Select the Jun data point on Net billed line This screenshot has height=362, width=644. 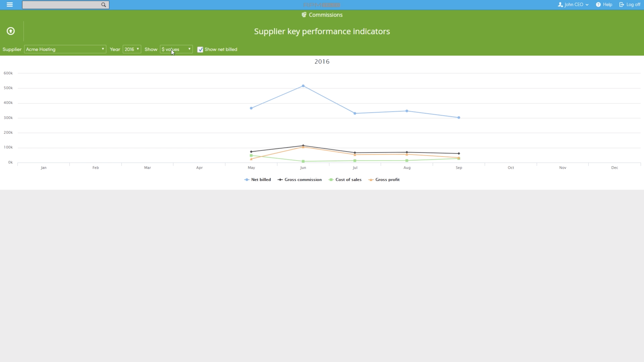pyautogui.click(x=303, y=86)
